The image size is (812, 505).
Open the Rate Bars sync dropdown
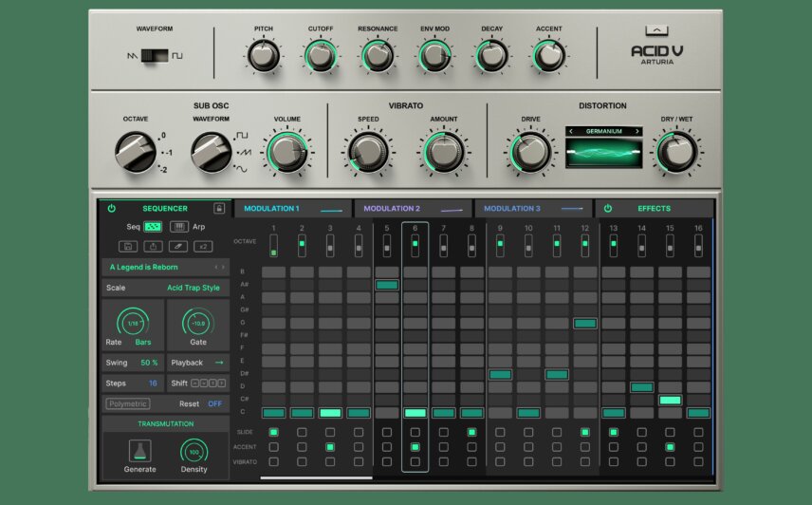143,343
